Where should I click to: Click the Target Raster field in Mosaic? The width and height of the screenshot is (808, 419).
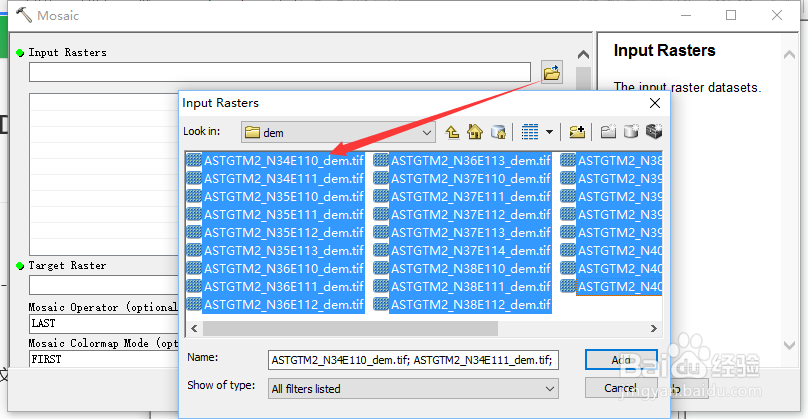[x=104, y=285]
